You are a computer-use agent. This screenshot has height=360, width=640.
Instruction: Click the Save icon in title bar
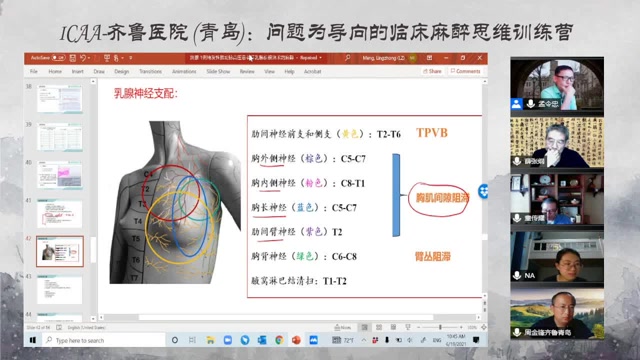(x=73, y=58)
